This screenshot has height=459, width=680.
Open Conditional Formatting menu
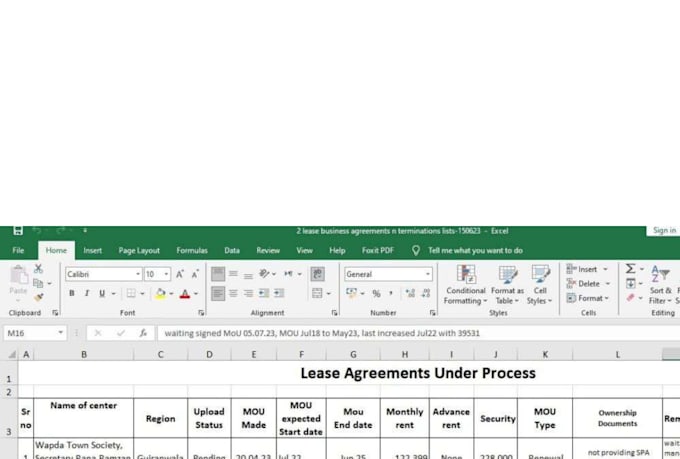click(465, 285)
